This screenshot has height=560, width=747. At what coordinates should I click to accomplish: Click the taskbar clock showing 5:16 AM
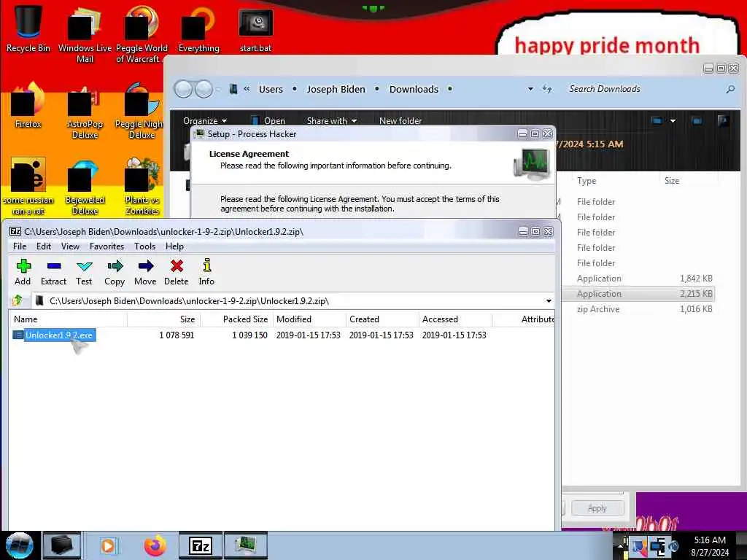pyautogui.click(x=710, y=546)
